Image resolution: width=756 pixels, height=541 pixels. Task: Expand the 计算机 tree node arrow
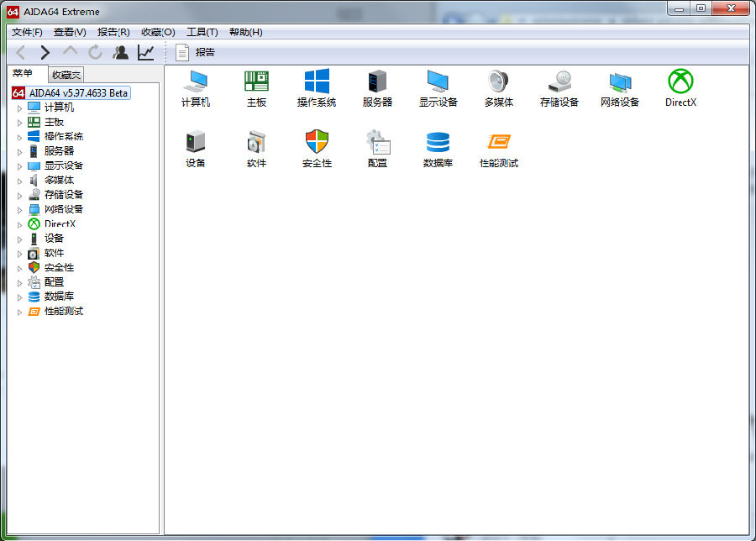[20, 108]
